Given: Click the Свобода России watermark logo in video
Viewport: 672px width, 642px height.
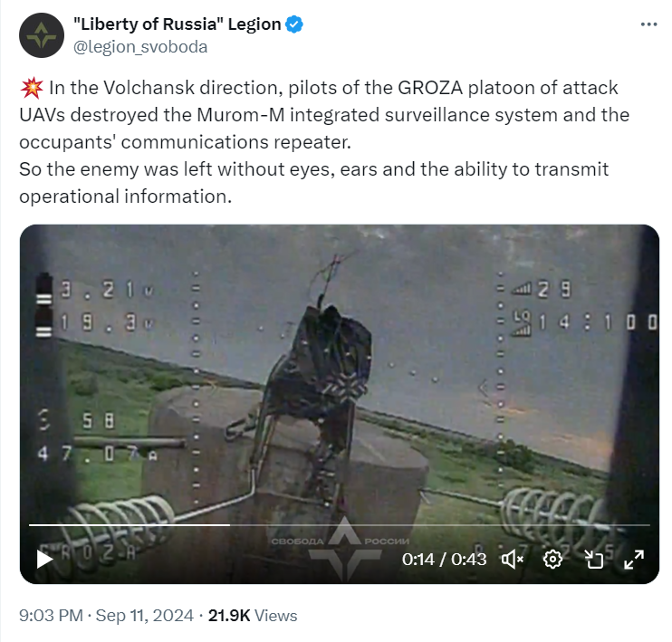Looking at the screenshot, I should click(341, 548).
